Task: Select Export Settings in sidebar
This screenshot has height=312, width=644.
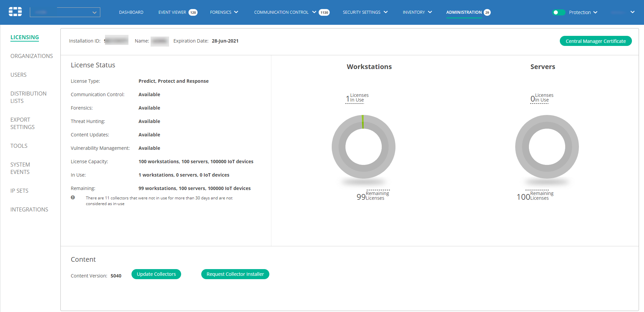Action: [x=22, y=123]
